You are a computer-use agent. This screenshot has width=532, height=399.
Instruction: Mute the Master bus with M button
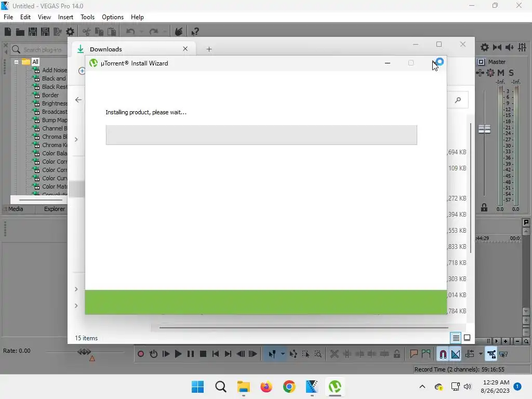pos(501,73)
